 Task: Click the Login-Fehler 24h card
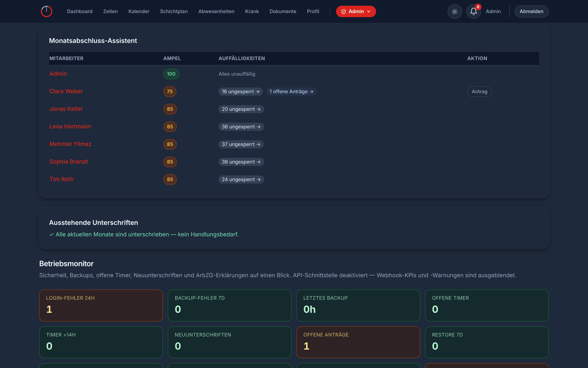click(101, 305)
